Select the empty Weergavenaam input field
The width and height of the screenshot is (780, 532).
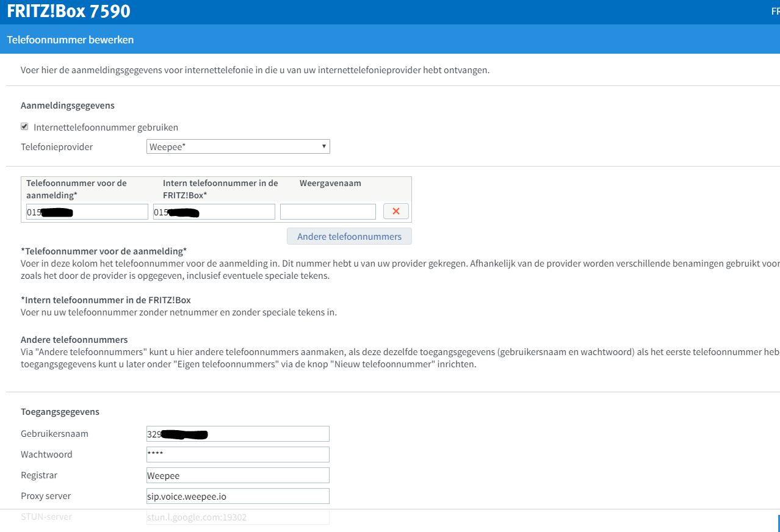point(328,212)
